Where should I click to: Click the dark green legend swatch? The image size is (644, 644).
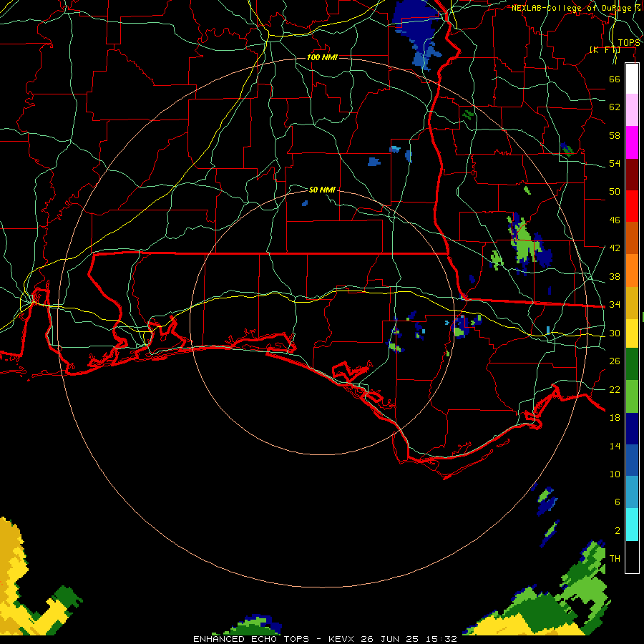click(632, 364)
